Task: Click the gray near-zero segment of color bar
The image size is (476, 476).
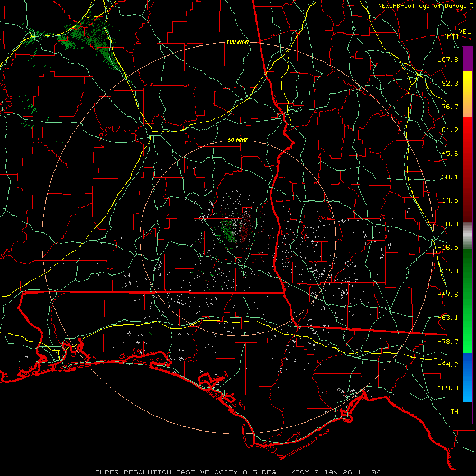Action: pyautogui.click(x=467, y=235)
